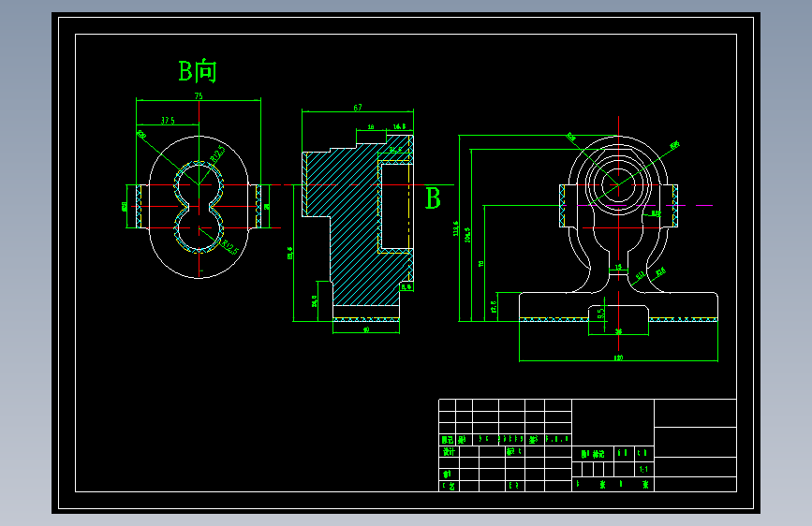Viewport: 812px width, 526px height.
Task: Pick the "120" base width dimension
Action: 618,358
